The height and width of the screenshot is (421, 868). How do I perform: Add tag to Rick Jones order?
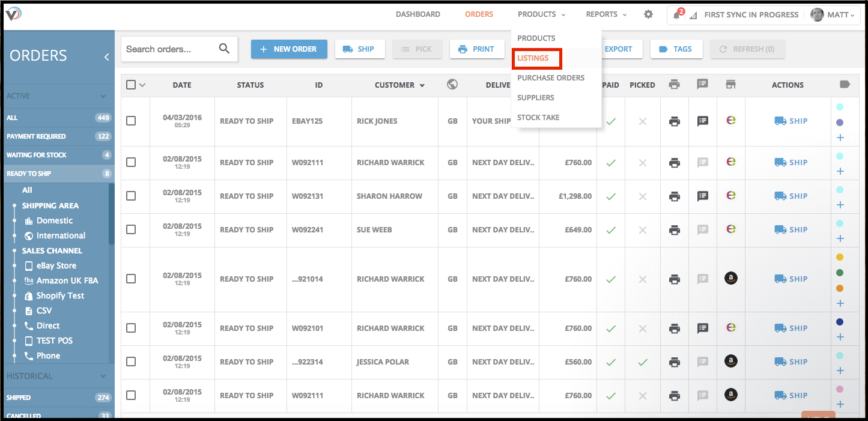[x=840, y=138]
